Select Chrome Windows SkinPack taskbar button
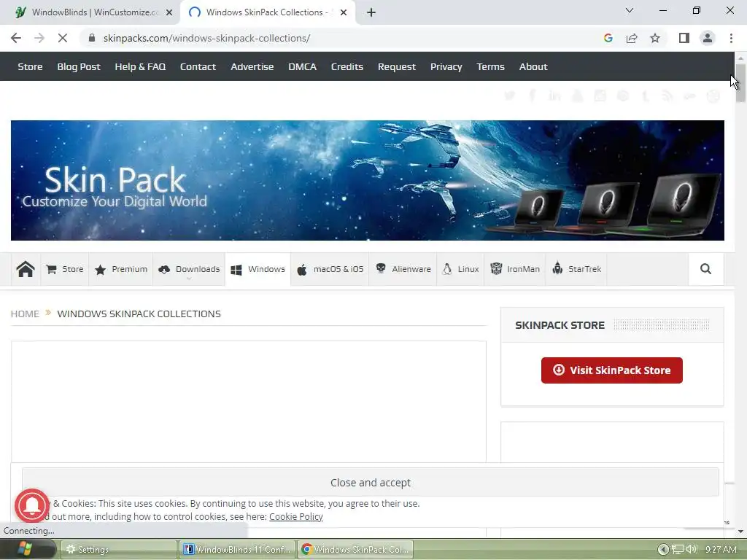 [355, 550]
